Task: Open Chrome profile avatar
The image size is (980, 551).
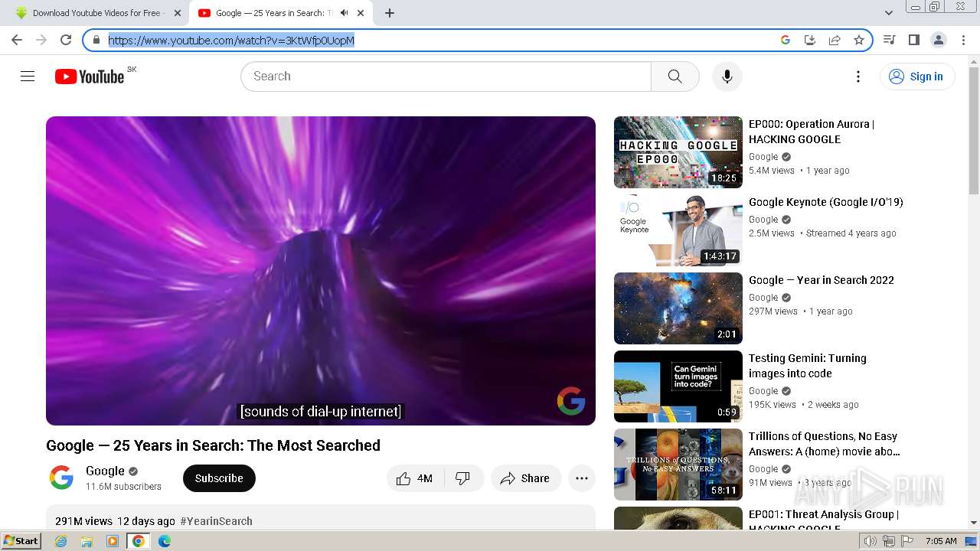Action: 939,40
